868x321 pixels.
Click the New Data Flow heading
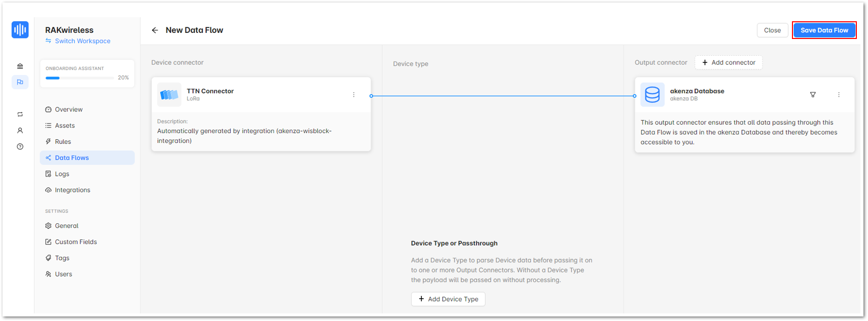click(194, 30)
